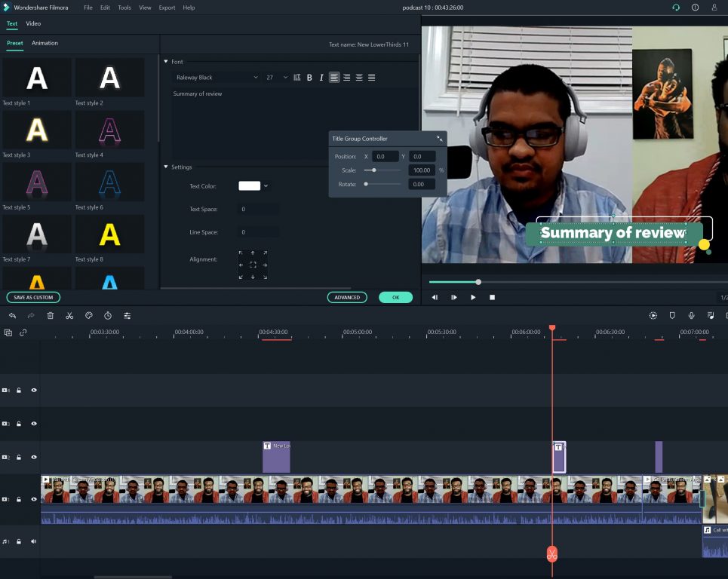Stop the preview playback
This screenshot has height=579, width=728.
[492, 297]
